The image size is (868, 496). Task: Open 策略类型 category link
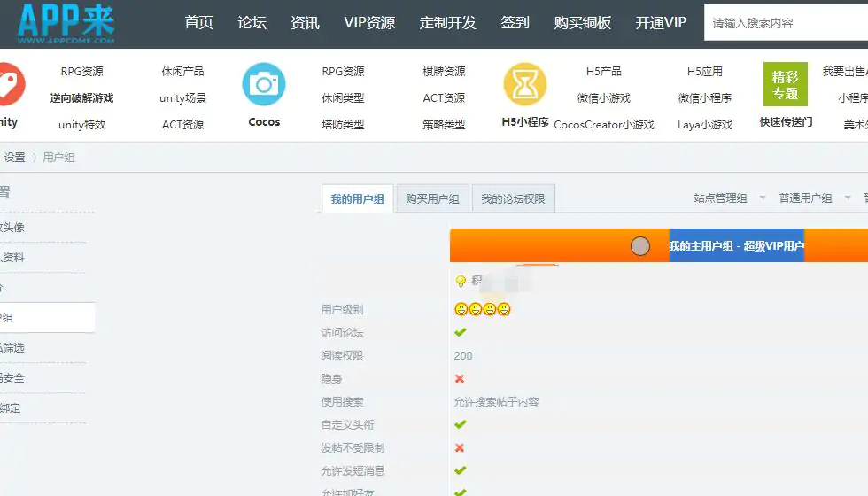point(444,125)
